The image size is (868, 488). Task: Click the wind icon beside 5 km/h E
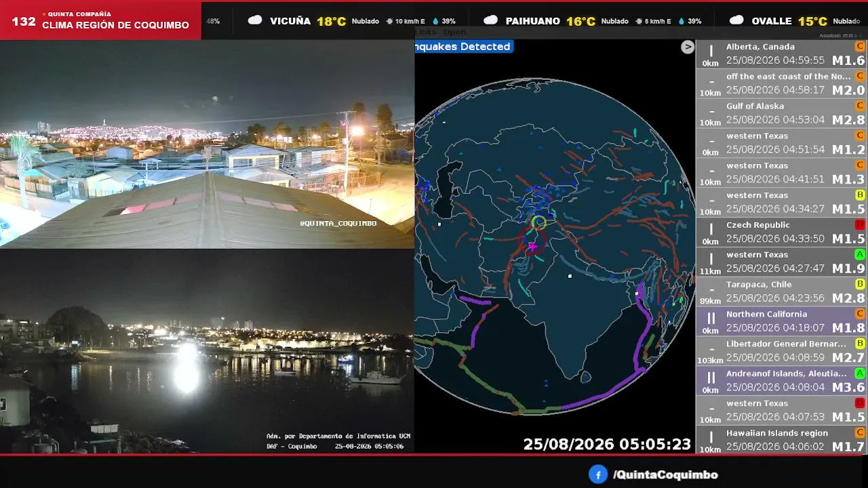click(638, 21)
